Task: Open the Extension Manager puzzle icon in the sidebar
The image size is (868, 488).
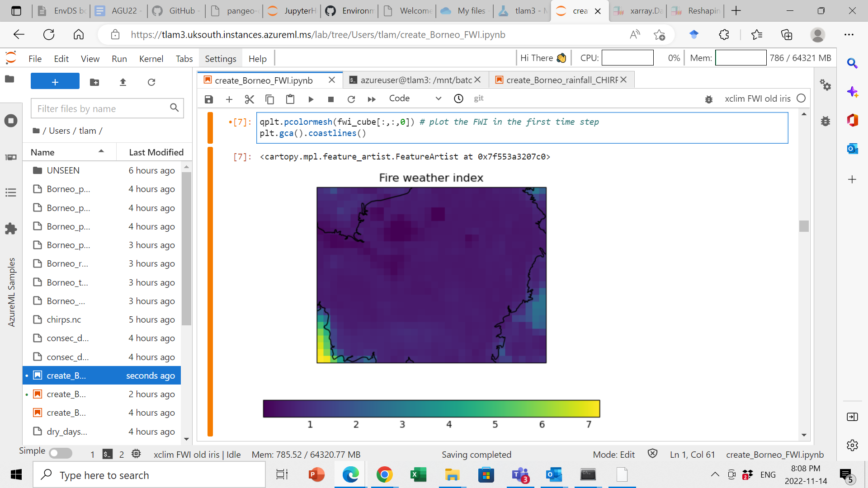Action: point(11,229)
